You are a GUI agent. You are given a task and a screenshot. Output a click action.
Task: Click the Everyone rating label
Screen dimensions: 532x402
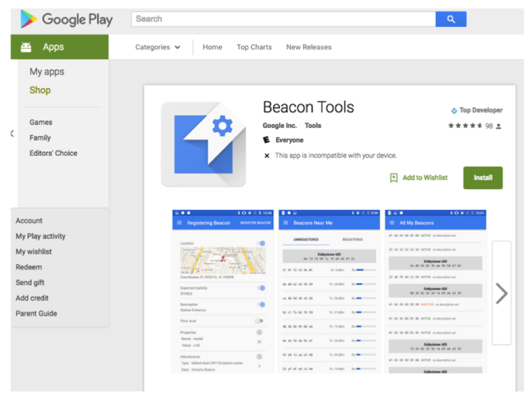coord(289,140)
